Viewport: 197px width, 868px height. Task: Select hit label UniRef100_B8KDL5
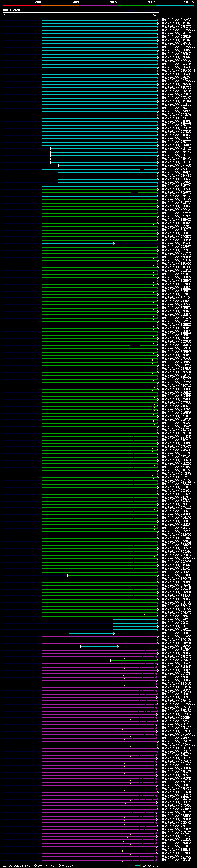pyautogui.click(x=177, y=676)
